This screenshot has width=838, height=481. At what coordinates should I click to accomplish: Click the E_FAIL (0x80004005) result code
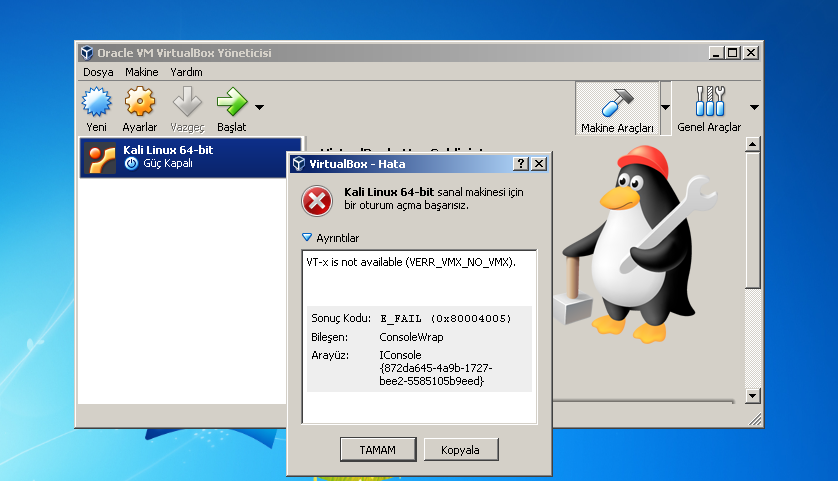[x=445, y=319]
